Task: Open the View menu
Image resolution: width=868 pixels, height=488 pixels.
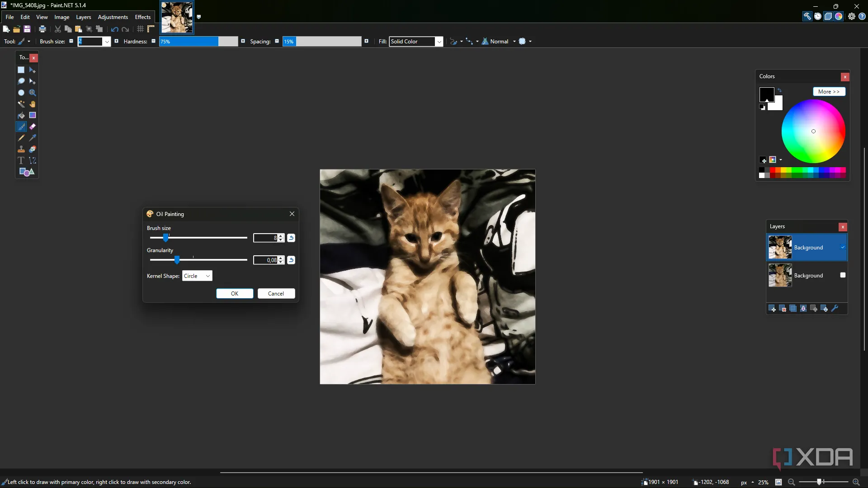Action: pyautogui.click(x=42, y=17)
